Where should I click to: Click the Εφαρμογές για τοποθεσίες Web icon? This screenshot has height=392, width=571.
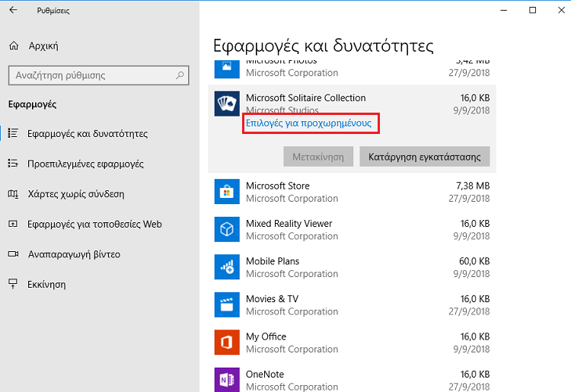(13, 224)
